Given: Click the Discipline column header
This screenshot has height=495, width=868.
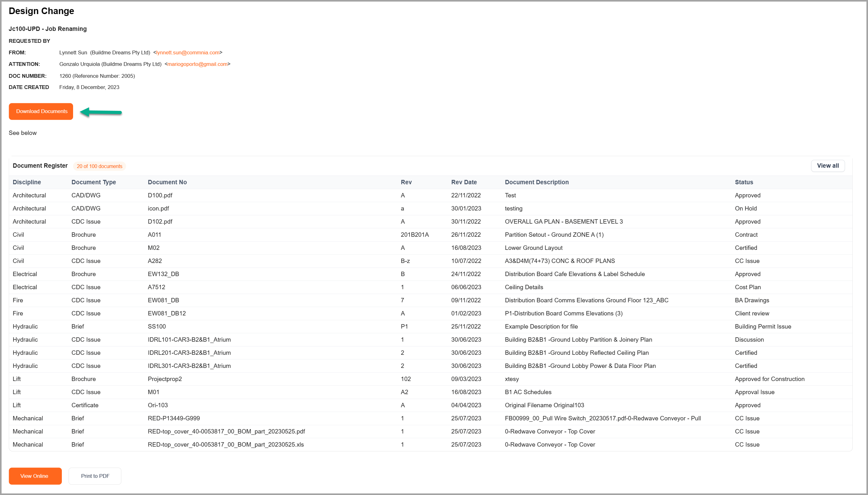Looking at the screenshot, I should click(x=27, y=182).
